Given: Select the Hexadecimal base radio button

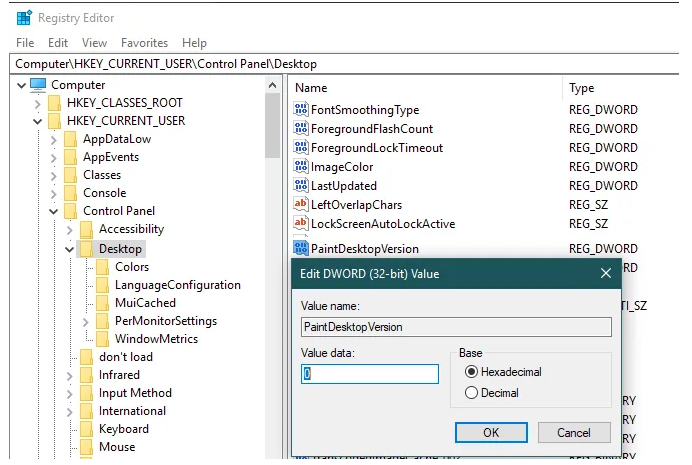Looking at the screenshot, I should pyautogui.click(x=471, y=372).
